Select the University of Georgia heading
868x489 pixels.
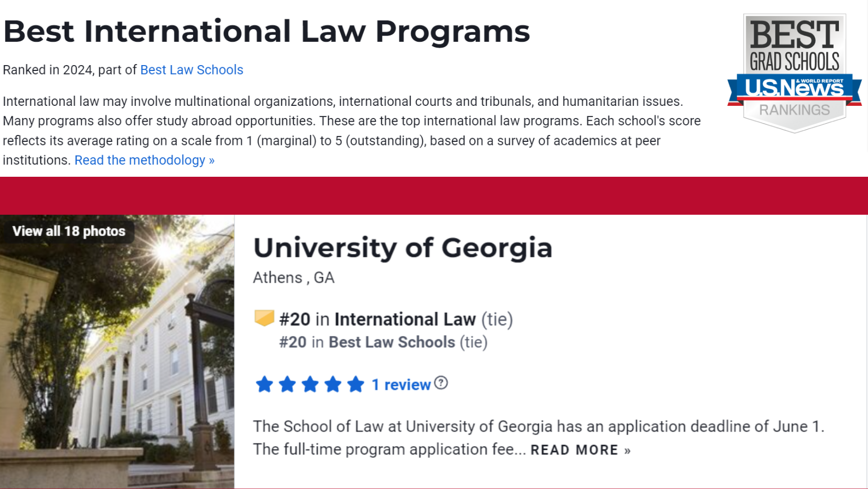tap(403, 248)
